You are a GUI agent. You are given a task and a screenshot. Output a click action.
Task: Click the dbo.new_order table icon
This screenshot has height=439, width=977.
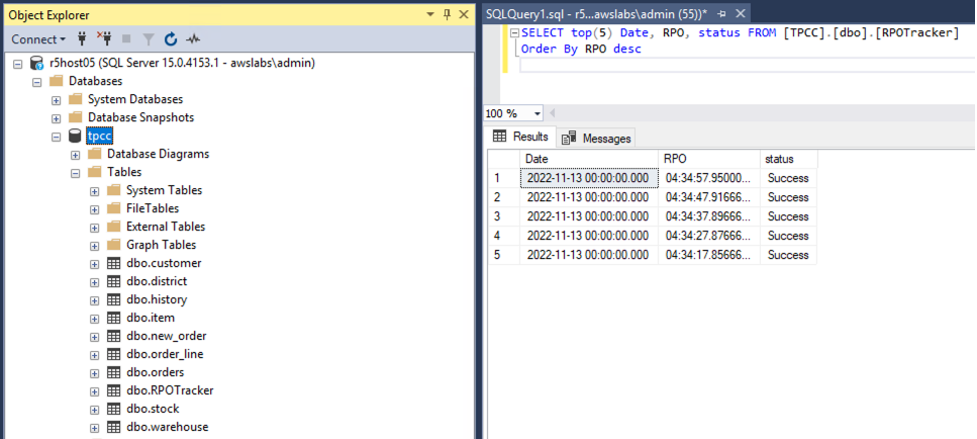113,336
